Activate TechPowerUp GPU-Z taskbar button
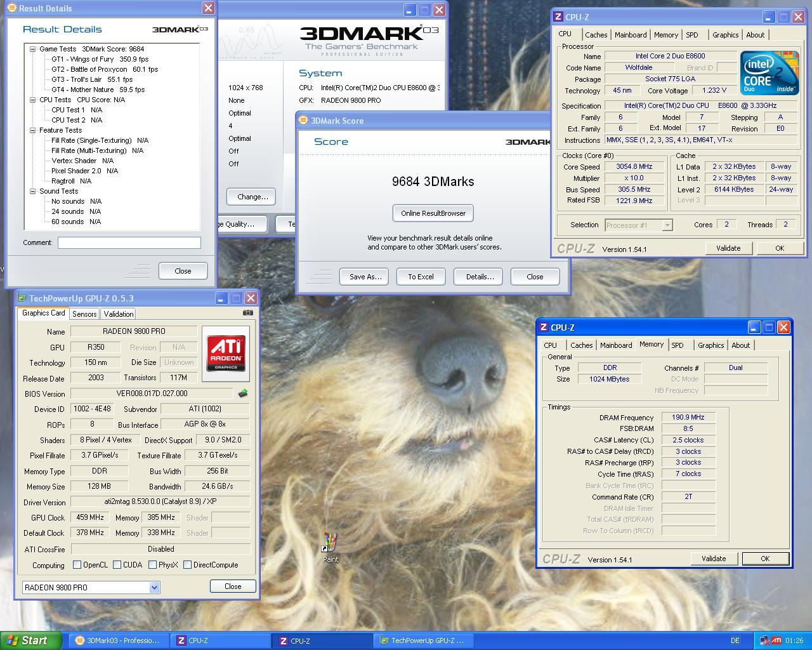 pos(422,640)
